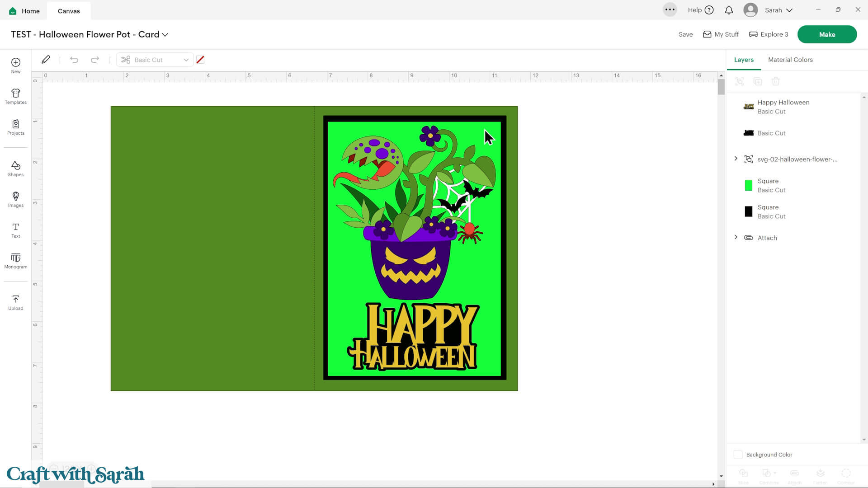This screenshot has height=488, width=868.
Task: Click Save in the header
Action: [x=685, y=34]
